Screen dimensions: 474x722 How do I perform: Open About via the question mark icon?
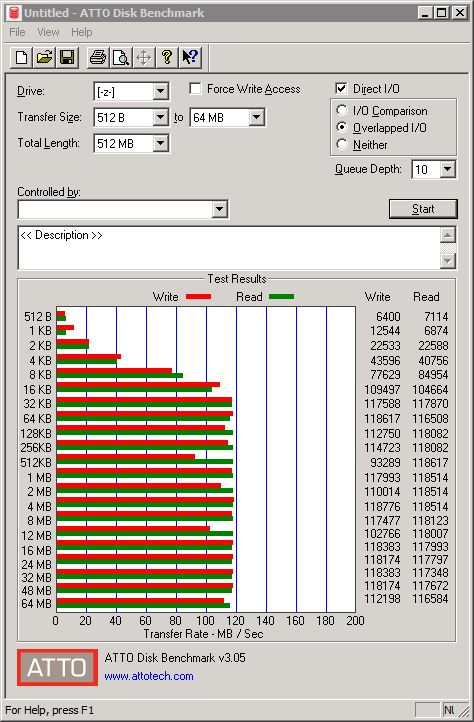coord(167,58)
